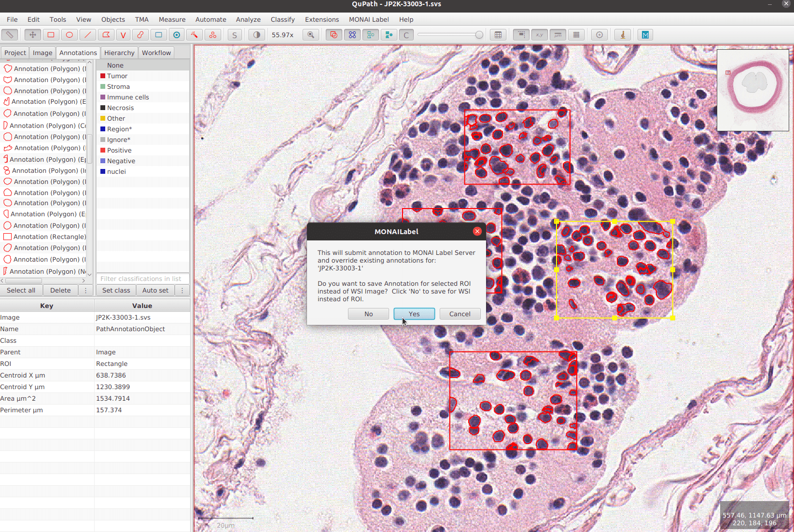Select the None class entry
The height and width of the screenshot is (532, 794).
click(143, 65)
